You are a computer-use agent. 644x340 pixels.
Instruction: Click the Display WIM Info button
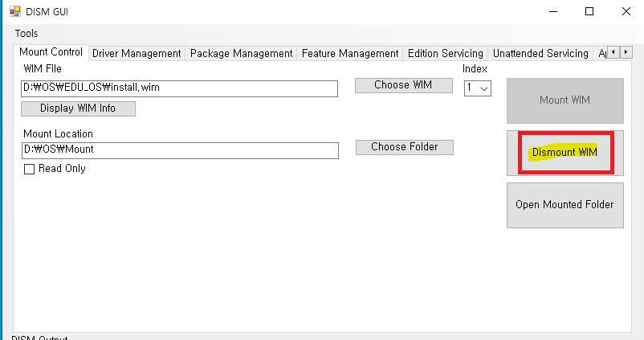tap(78, 109)
